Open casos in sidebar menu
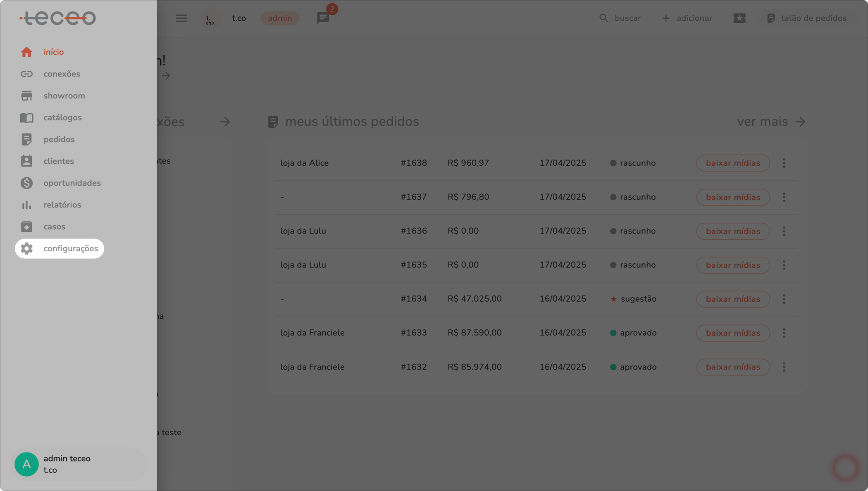The height and width of the screenshot is (491, 868). [54, 227]
